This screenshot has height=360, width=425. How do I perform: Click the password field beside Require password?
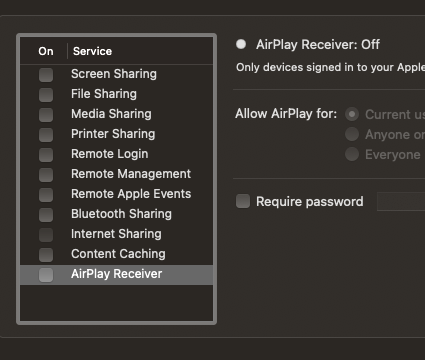click(401, 201)
